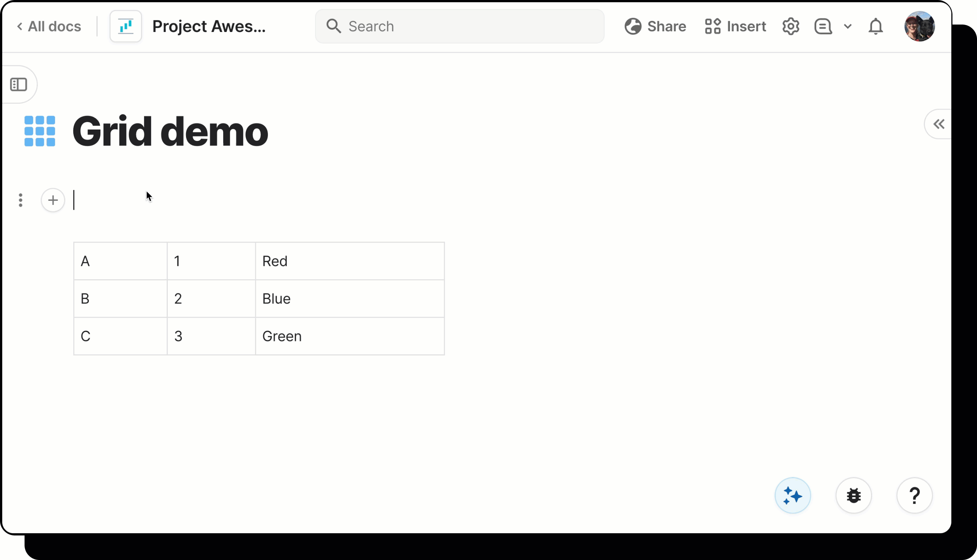Open the user profile avatar
The height and width of the screenshot is (560, 977).
919,26
